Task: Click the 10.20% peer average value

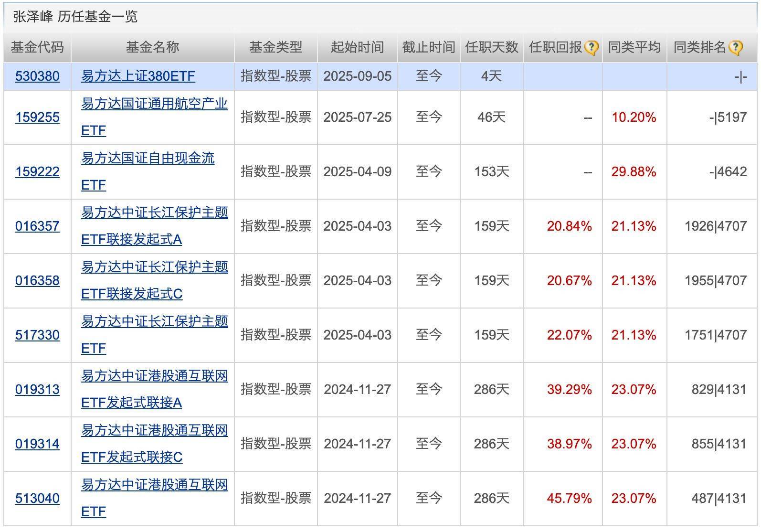Action: point(634,117)
